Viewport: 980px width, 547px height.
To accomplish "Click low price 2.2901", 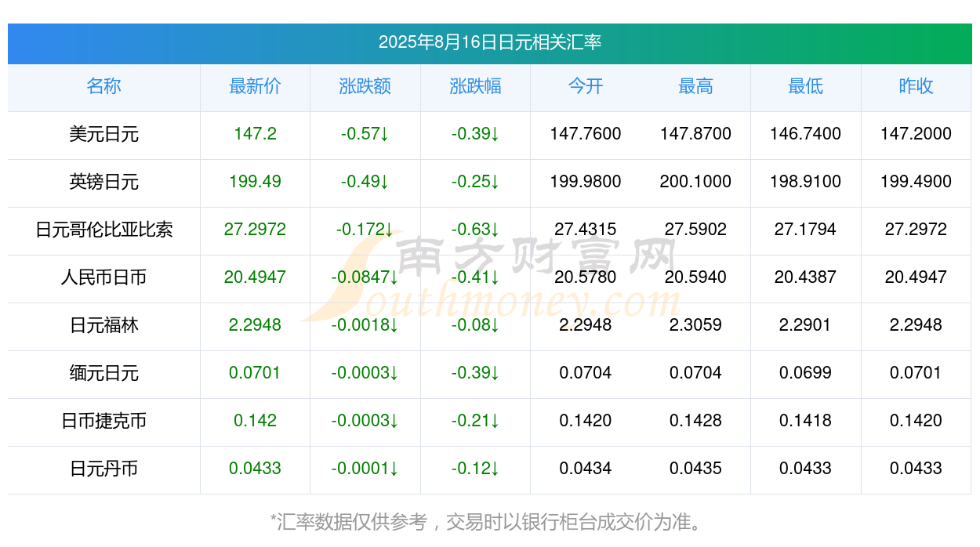I will tap(806, 325).
